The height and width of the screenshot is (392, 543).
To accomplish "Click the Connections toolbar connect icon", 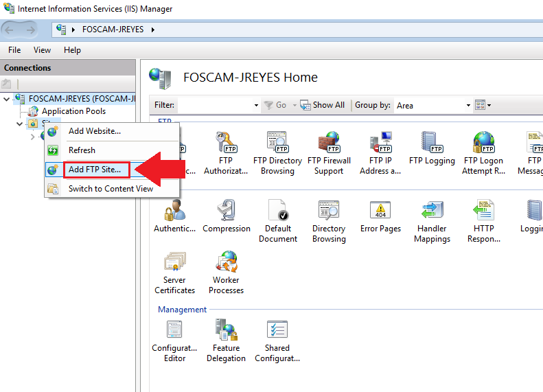I will coord(6,84).
